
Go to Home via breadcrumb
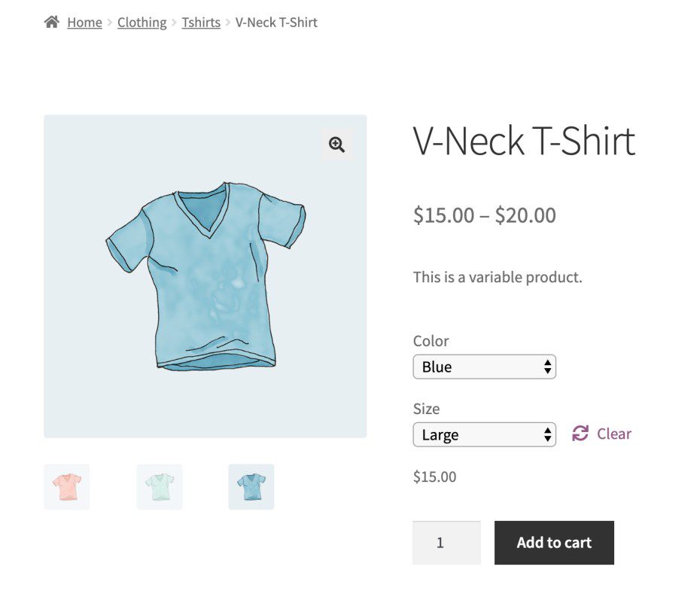[84, 23]
